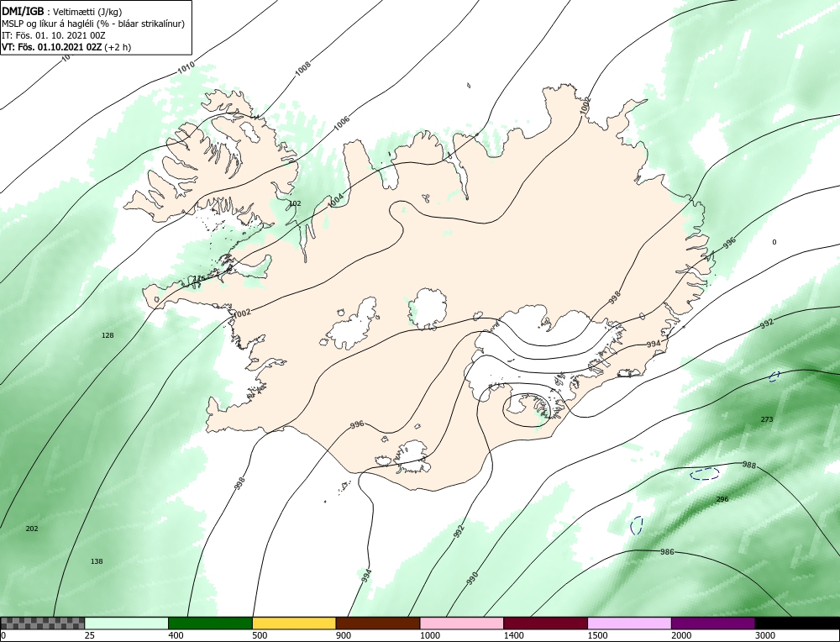
Task: Pick the dark green 400–500 legend swatch
Action: [x=210, y=623]
